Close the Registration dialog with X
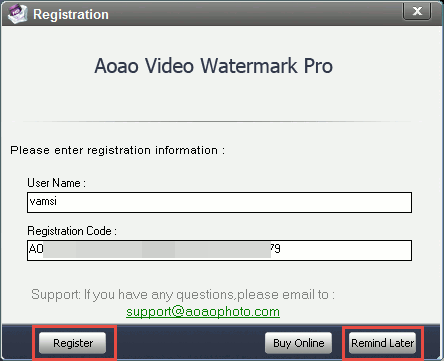Image resolution: width=444 pixels, height=361 pixels. pyautogui.click(x=417, y=11)
